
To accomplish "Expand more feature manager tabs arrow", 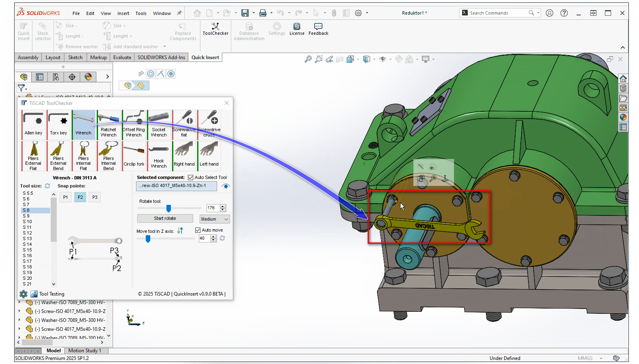I will (x=107, y=77).
